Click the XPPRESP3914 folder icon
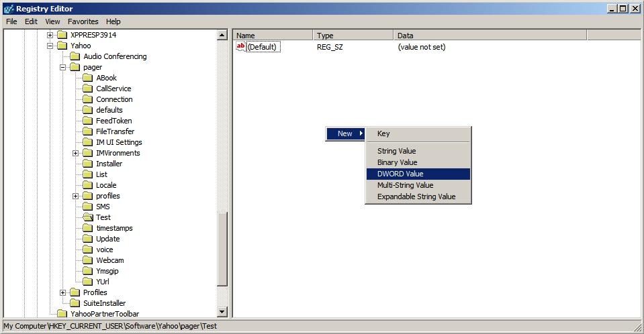This screenshot has width=644, height=334. pyautogui.click(x=62, y=35)
